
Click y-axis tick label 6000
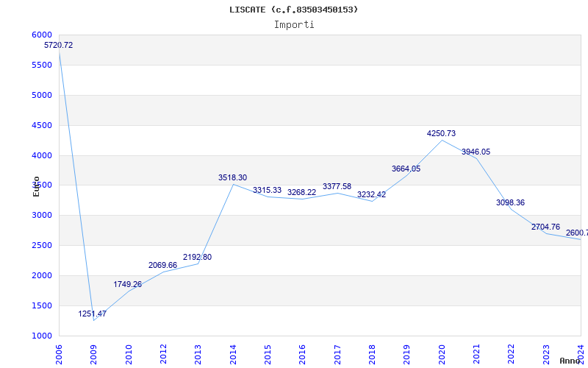click(42, 35)
